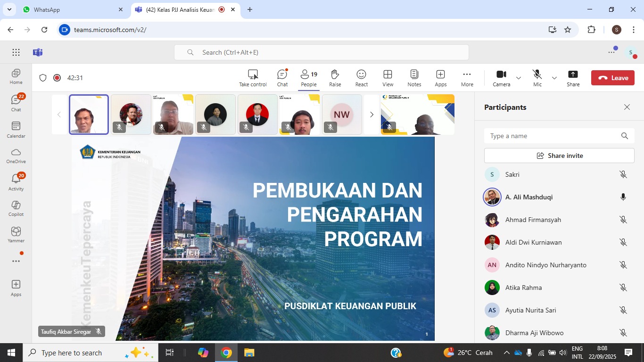Viewport: 644px width, 362px height.
Task: Open Copilot in the left sidebar
Action: tap(16, 208)
